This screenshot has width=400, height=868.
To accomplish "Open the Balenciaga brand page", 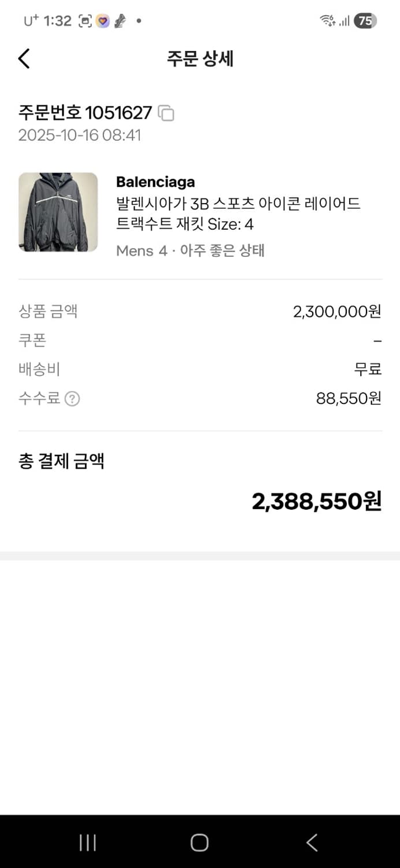I will pyautogui.click(x=155, y=182).
